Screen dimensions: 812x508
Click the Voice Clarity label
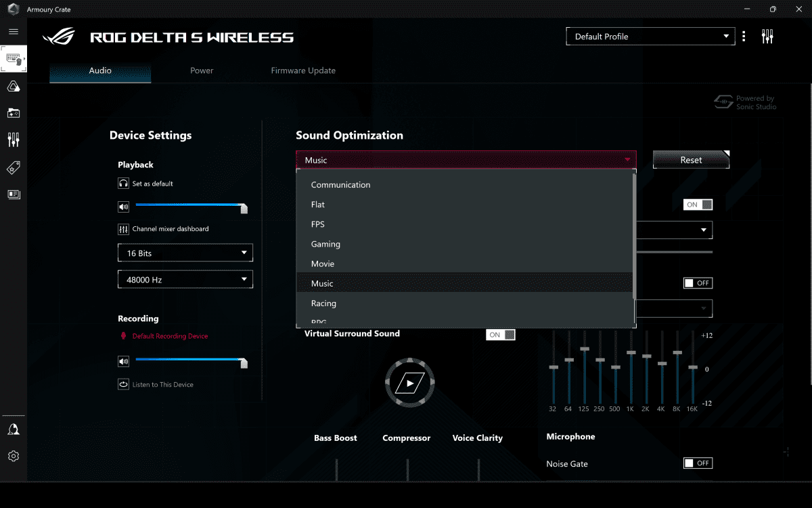coord(478,438)
